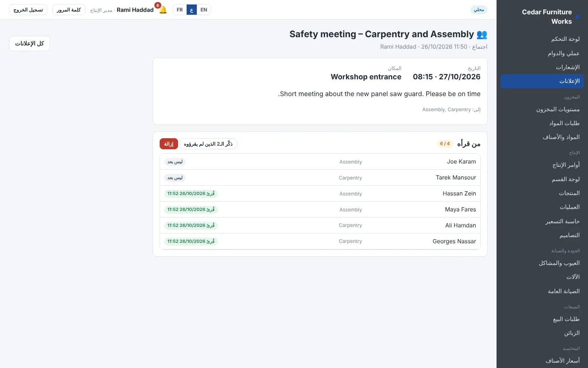588x368 pixels.
Task: Click the Cedar Furniture Works brand title
Action: (x=547, y=17)
